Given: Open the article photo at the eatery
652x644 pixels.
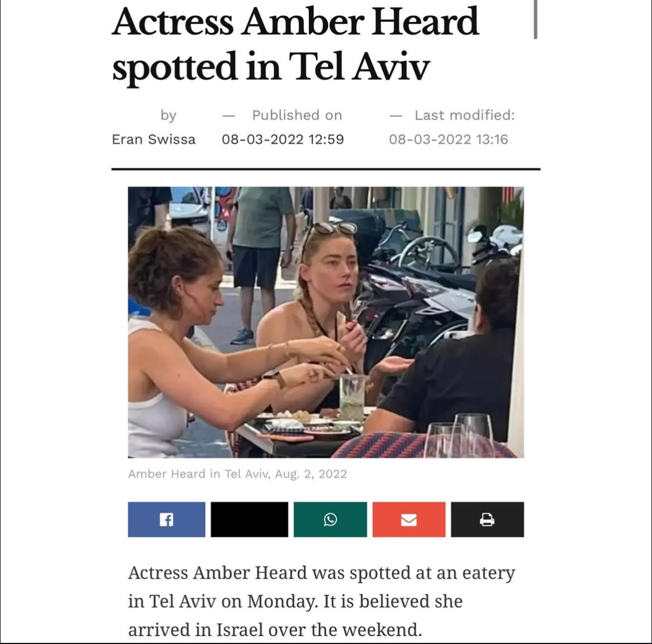Looking at the screenshot, I should point(326,322).
